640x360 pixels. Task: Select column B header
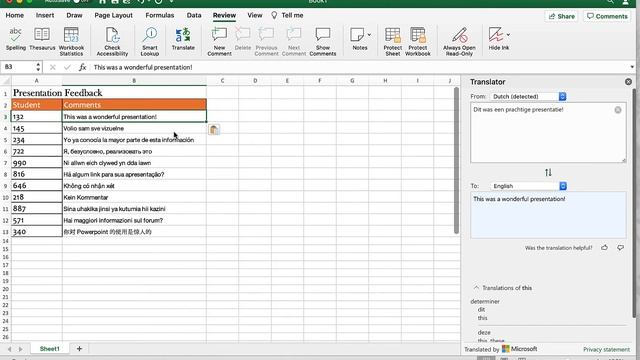tap(134, 81)
